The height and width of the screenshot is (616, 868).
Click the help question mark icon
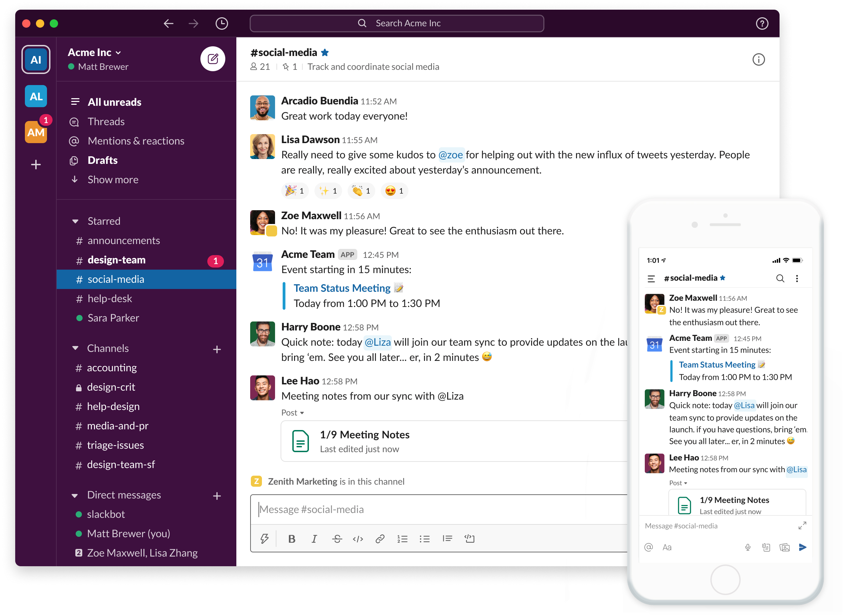tap(762, 24)
